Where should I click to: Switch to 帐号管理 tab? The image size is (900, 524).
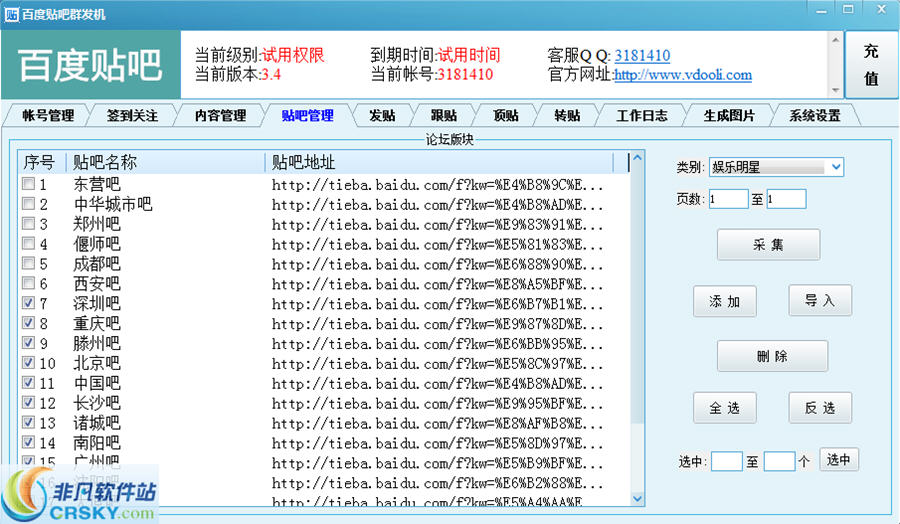[48, 115]
